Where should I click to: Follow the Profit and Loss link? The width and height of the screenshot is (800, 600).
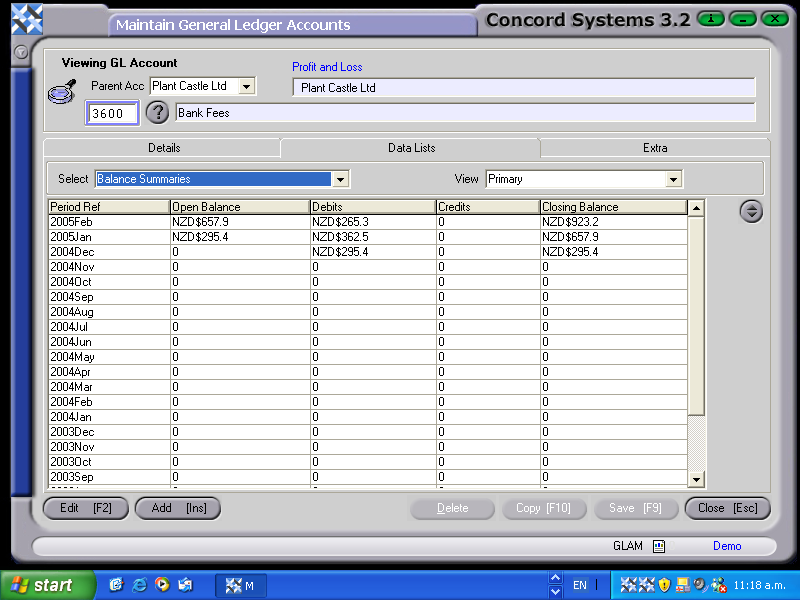327,65
